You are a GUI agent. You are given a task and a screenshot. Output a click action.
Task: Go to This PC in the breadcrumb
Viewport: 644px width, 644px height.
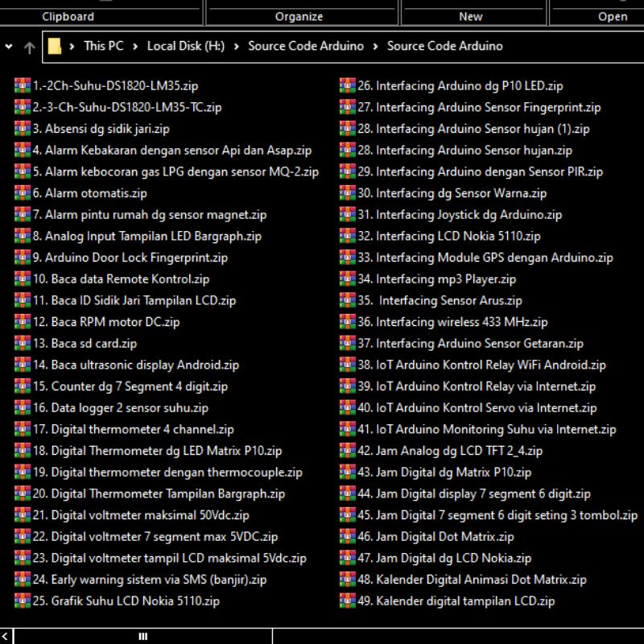(104, 47)
